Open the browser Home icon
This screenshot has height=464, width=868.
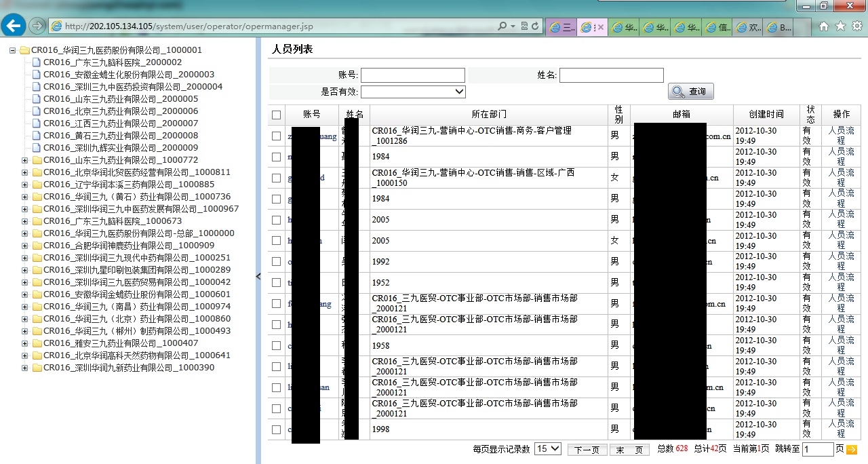pyautogui.click(x=824, y=26)
